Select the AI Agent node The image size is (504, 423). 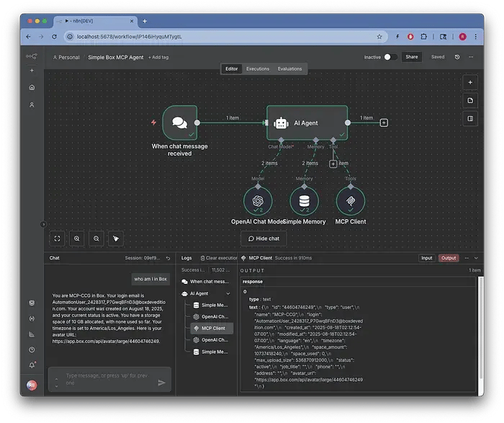(x=307, y=123)
